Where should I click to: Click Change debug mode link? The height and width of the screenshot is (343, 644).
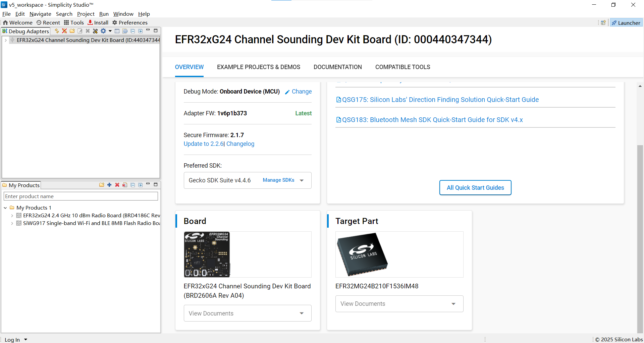(x=298, y=92)
